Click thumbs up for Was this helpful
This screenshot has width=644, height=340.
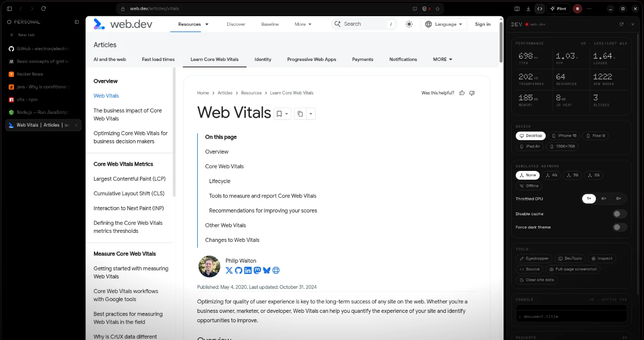point(462,93)
